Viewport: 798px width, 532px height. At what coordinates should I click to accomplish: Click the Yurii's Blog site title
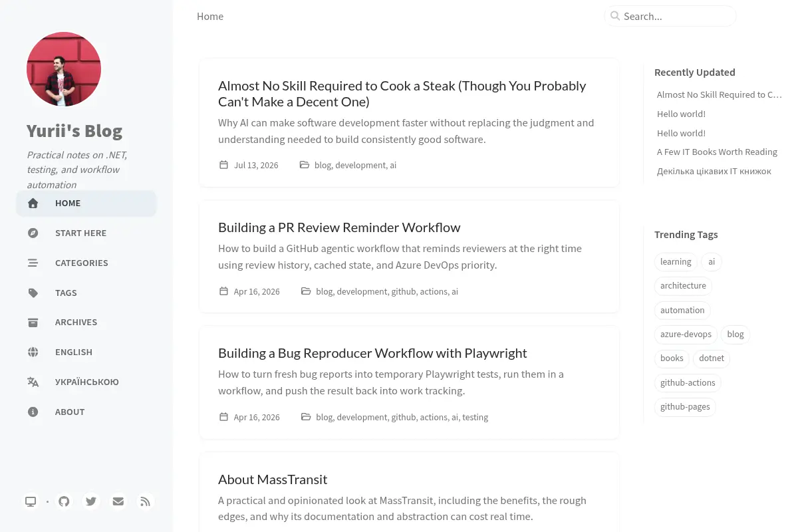pyautogui.click(x=74, y=130)
